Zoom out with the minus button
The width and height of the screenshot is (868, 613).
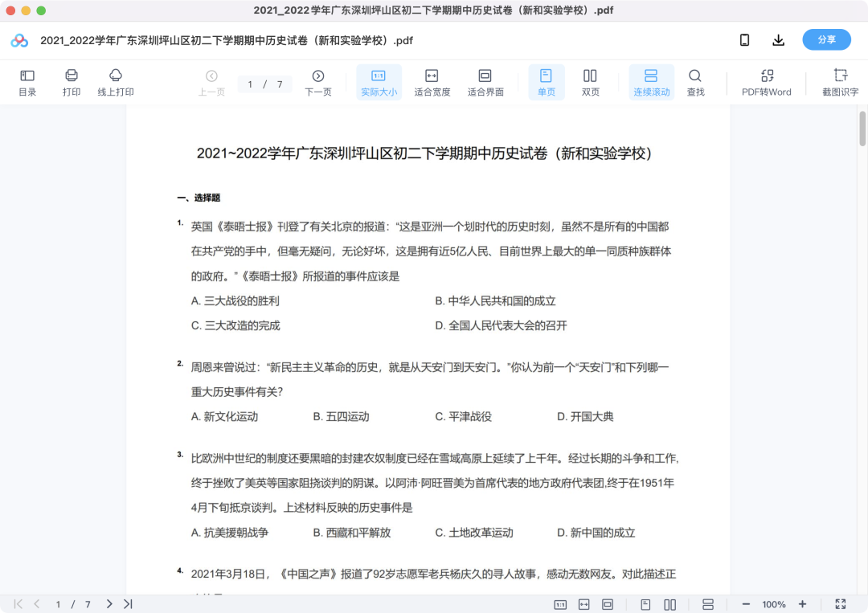[746, 604]
